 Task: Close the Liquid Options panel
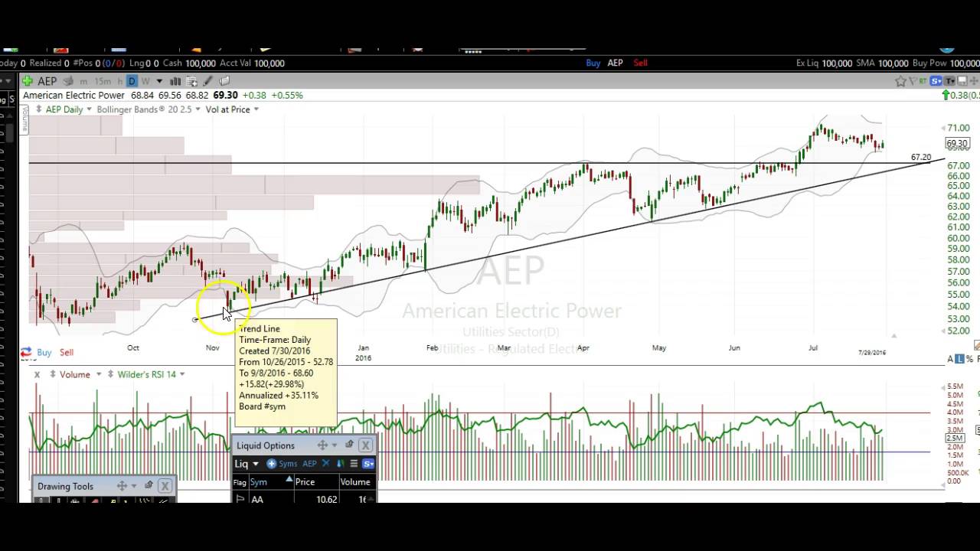pos(365,445)
